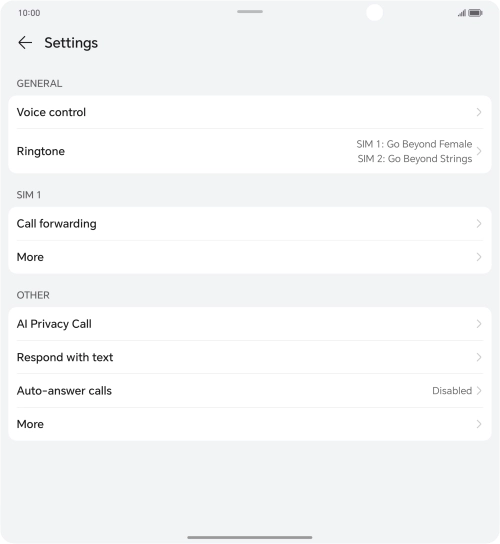Screen dimensions: 500x544
Task: Open More under SIM 1
Action: coord(250,257)
